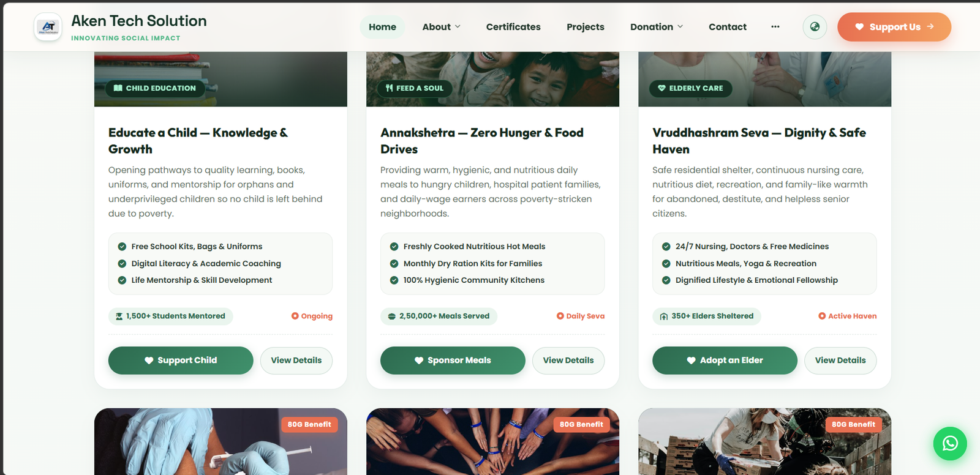
Task: Click the Annakshetra — Zero Hunger & Food Drives heading
Action: click(482, 141)
